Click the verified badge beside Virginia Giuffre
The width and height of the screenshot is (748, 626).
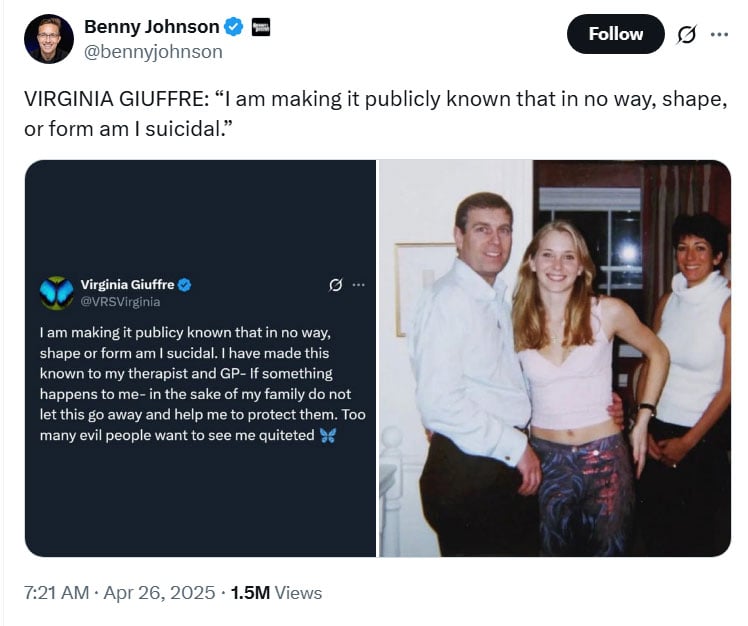pyautogui.click(x=185, y=285)
